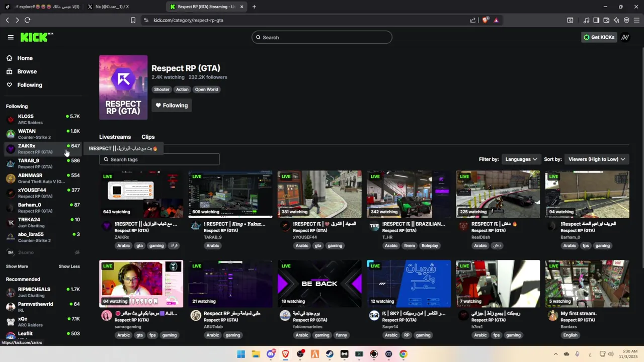
Task: Switch to the Clips tab
Action: tap(148, 137)
